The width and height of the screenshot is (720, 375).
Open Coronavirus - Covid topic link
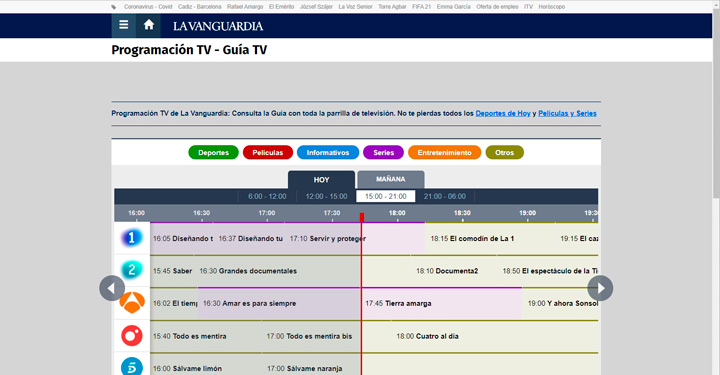coord(148,7)
